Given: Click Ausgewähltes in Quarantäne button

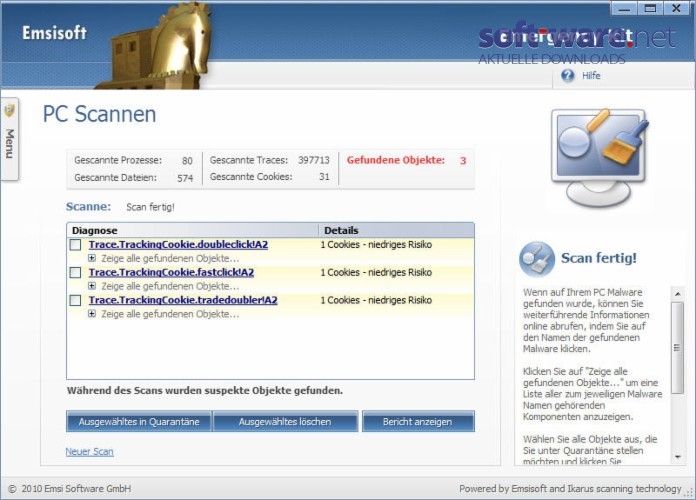Looking at the screenshot, I should pos(139,421).
